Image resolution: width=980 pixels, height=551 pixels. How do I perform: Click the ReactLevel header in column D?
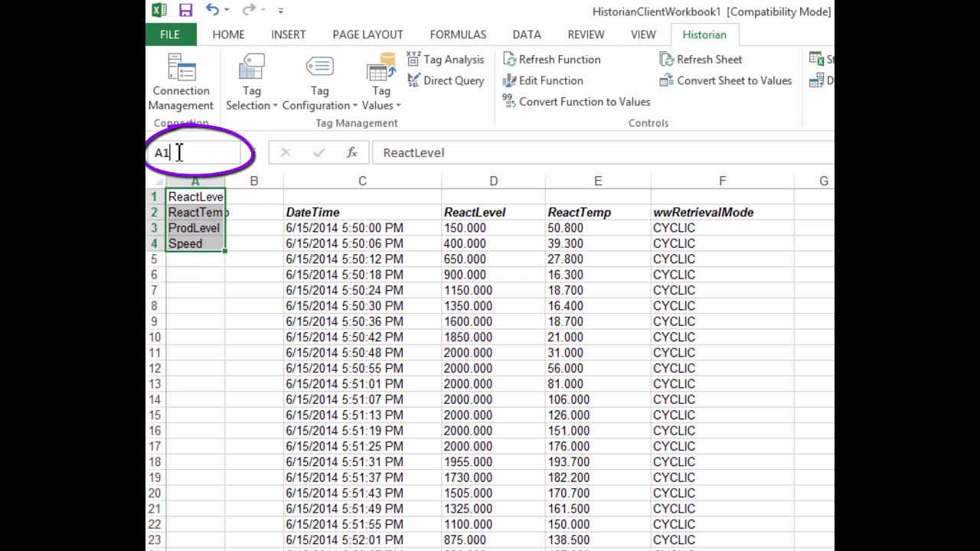tap(493, 212)
